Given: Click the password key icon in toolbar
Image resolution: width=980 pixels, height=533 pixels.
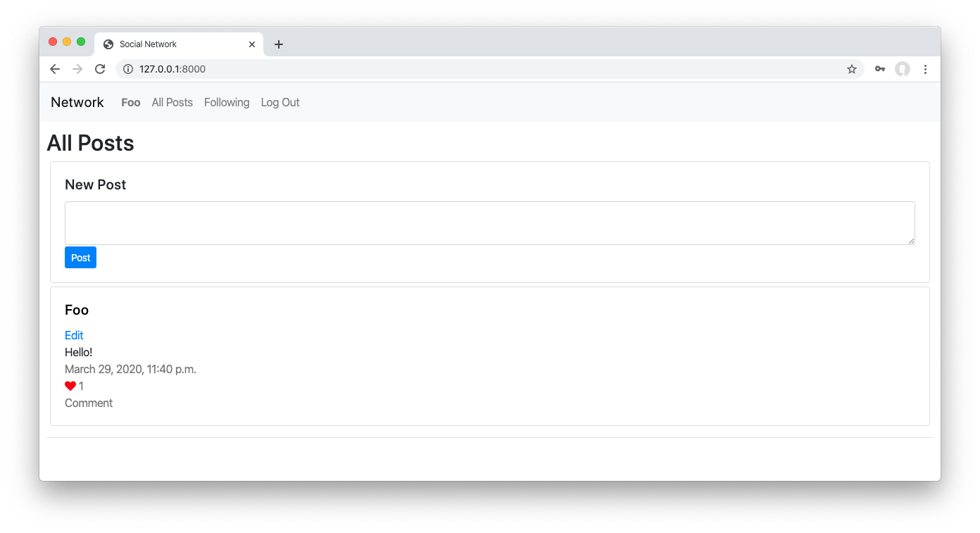Looking at the screenshot, I should pyautogui.click(x=879, y=69).
